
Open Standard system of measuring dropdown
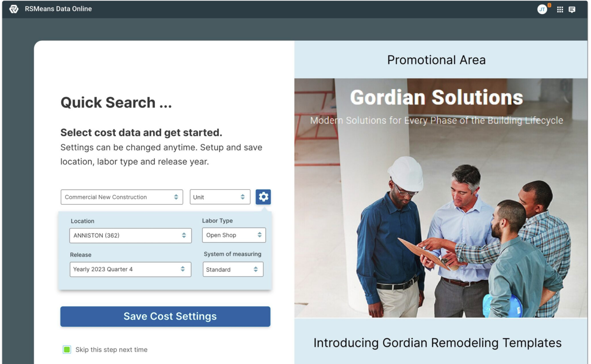tap(233, 269)
